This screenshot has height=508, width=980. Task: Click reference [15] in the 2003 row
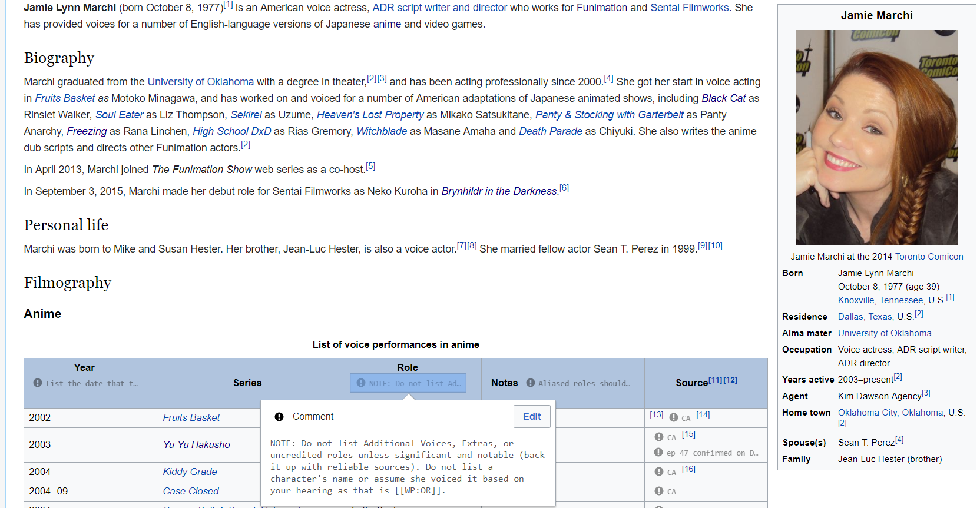pos(689,434)
